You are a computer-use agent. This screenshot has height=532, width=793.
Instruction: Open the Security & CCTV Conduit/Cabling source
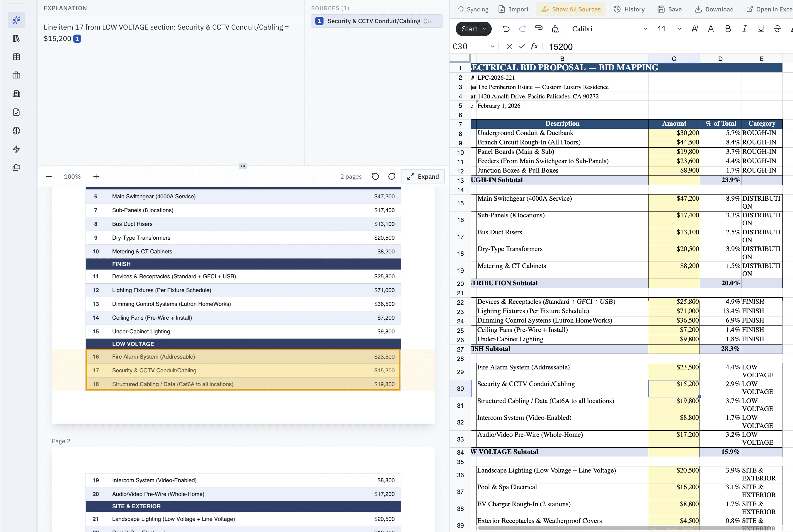pyautogui.click(x=377, y=21)
